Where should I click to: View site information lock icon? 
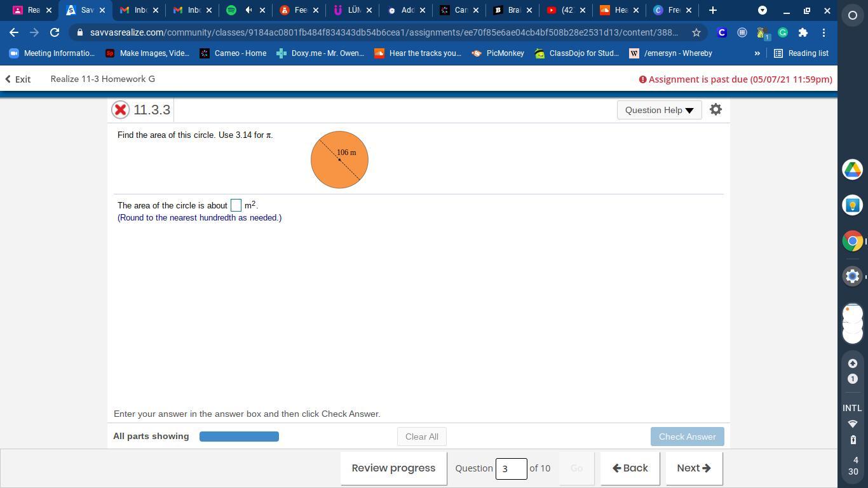tap(79, 32)
